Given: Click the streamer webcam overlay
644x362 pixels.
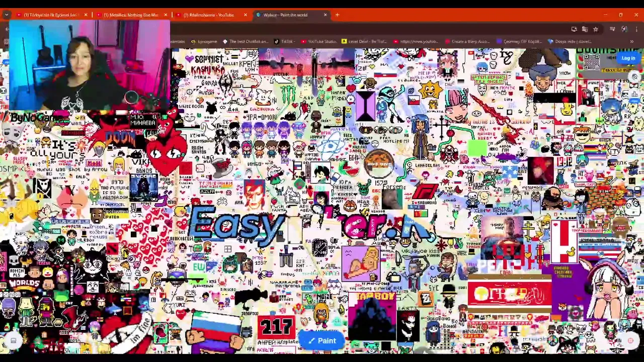Looking at the screenshot, I should point(90,65).
